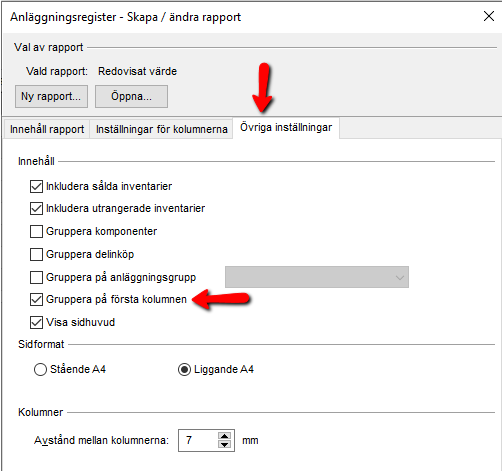Enable Gruppera på anläggningsgrupp checkbox

tap(36, 277)
